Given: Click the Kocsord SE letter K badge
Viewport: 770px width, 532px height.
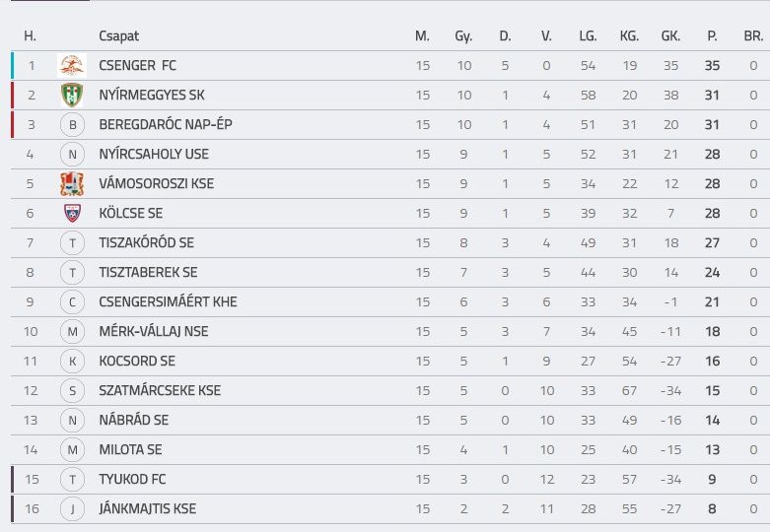Looking at the screenshot, I should pyautogui.click(x=72, y=362).
